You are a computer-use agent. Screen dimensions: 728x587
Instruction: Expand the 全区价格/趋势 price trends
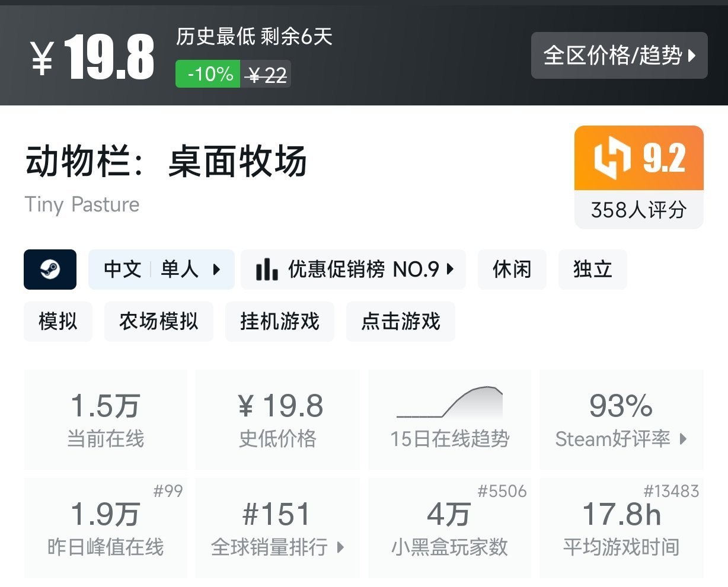coord(619,56)
